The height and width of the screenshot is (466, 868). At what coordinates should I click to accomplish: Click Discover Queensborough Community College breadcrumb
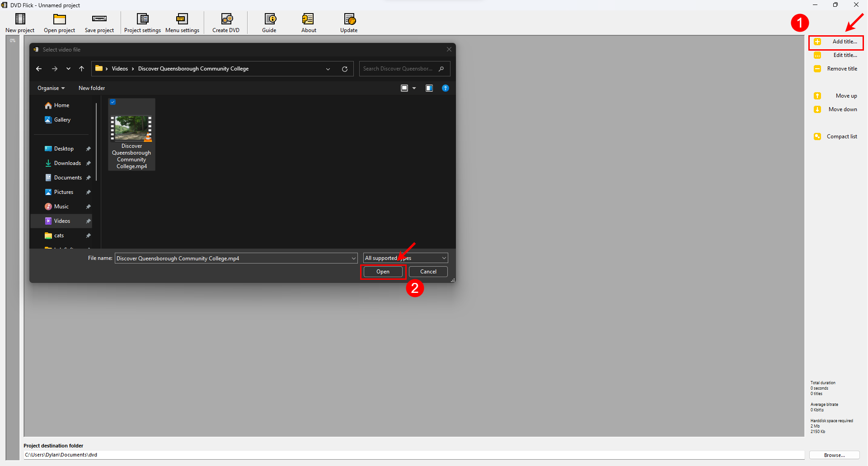(x=193, y=69)
